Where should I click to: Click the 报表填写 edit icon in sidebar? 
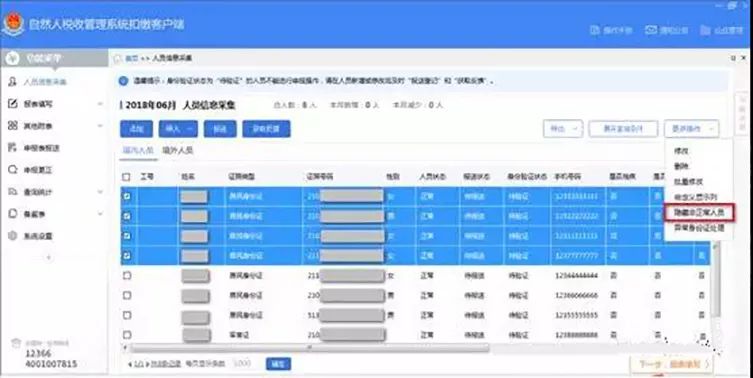pyautogui.click(x=12, y=104)
